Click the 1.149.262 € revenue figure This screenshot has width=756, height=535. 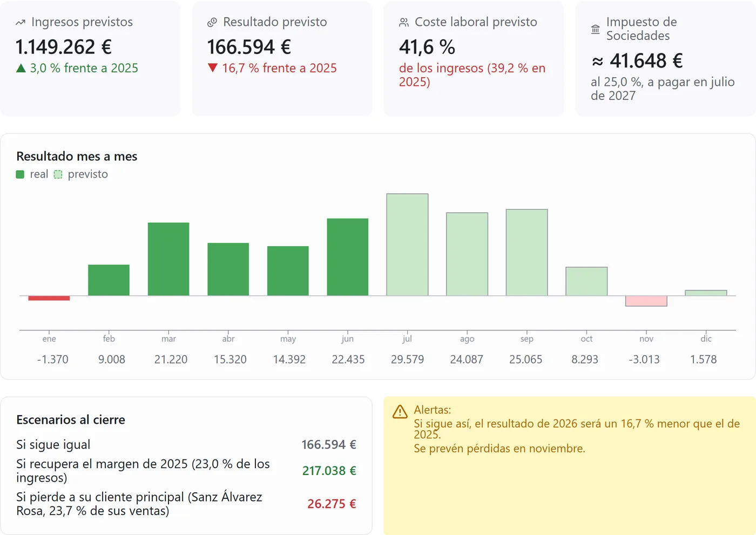[x=64, y=47]
